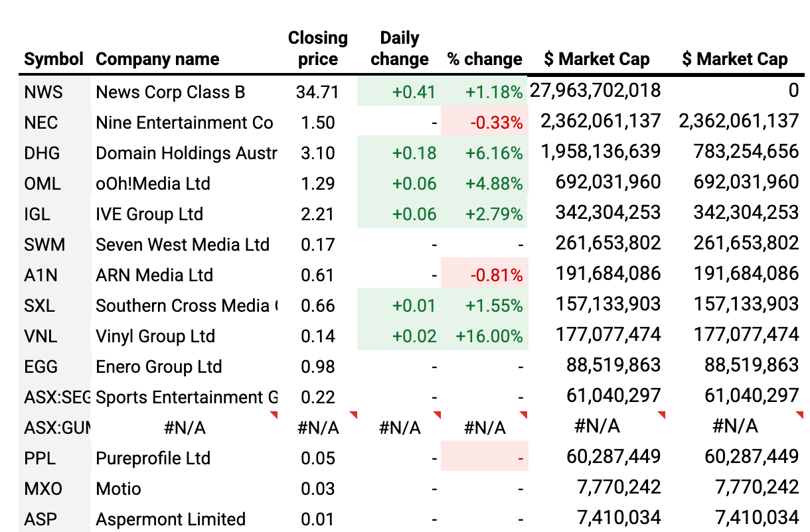Select the News Corp Class B cell

pyautogui.click(x=185, y=92)
